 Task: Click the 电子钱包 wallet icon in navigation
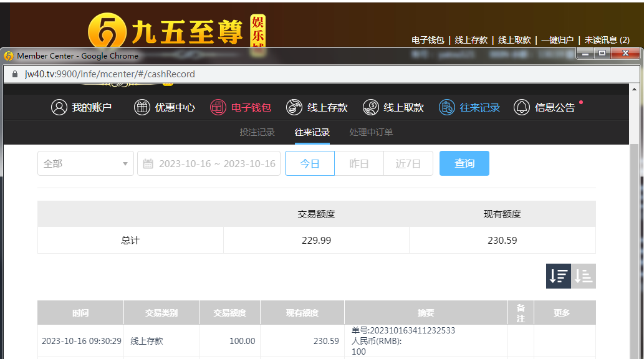[x=218, y=108]
